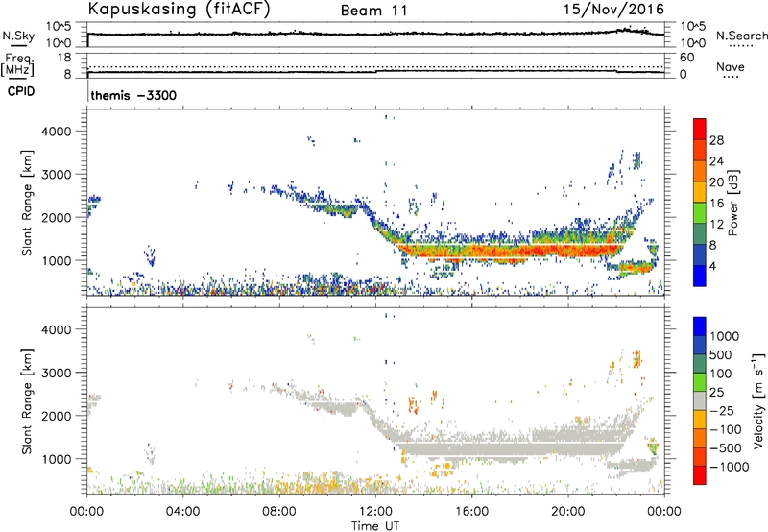Click the power scale value '28'
Viewport: 768px width, 532px height.
point(716,140)
